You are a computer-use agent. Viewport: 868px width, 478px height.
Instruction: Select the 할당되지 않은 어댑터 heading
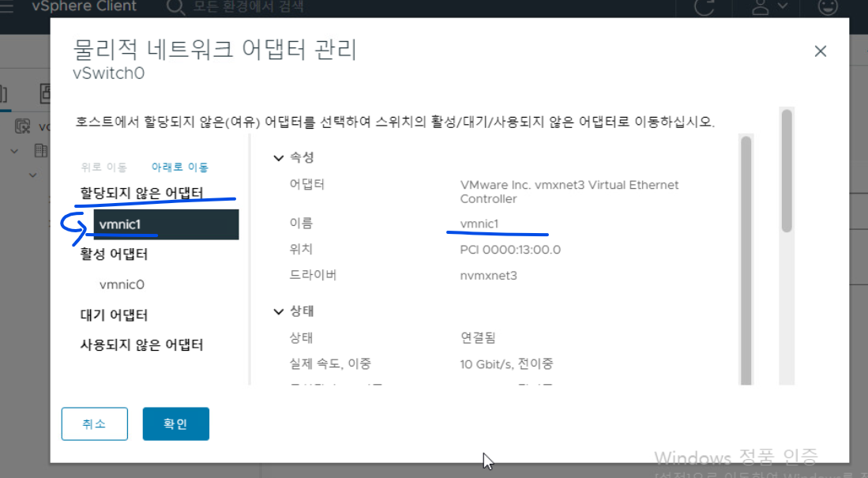pyautogui.click(x=141, y=193)
